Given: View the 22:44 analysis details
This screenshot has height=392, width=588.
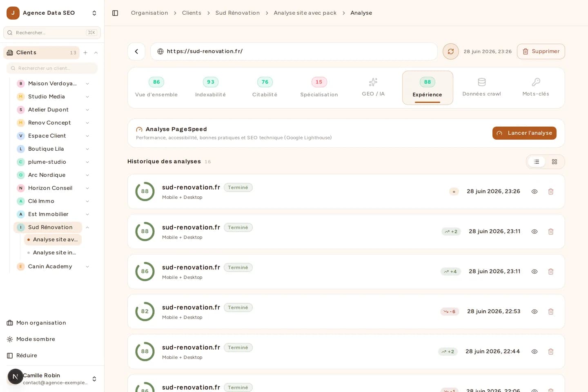Looking at the screenshot, I should pos(535,352).
